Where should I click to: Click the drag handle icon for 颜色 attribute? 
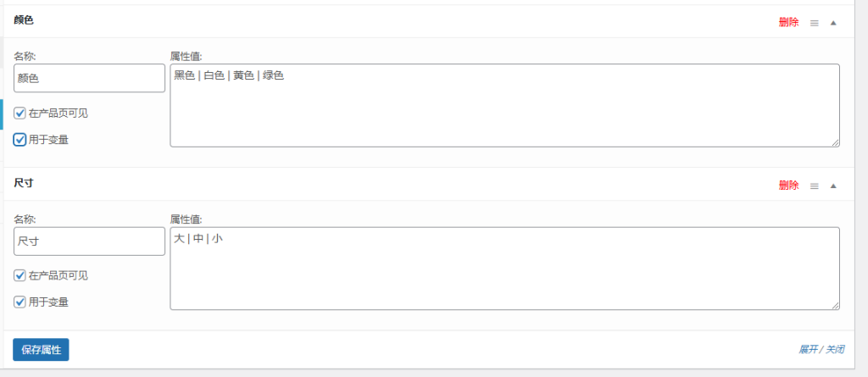814,23
